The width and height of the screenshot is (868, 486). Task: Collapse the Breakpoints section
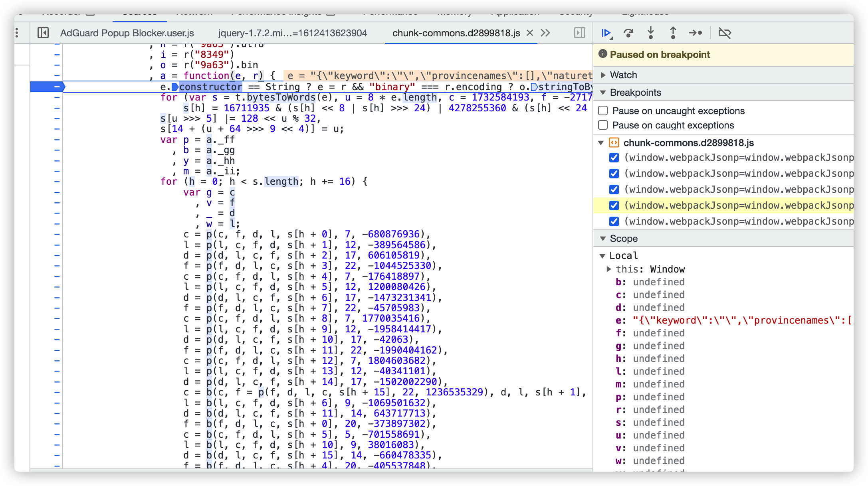(x=603, y=93)
